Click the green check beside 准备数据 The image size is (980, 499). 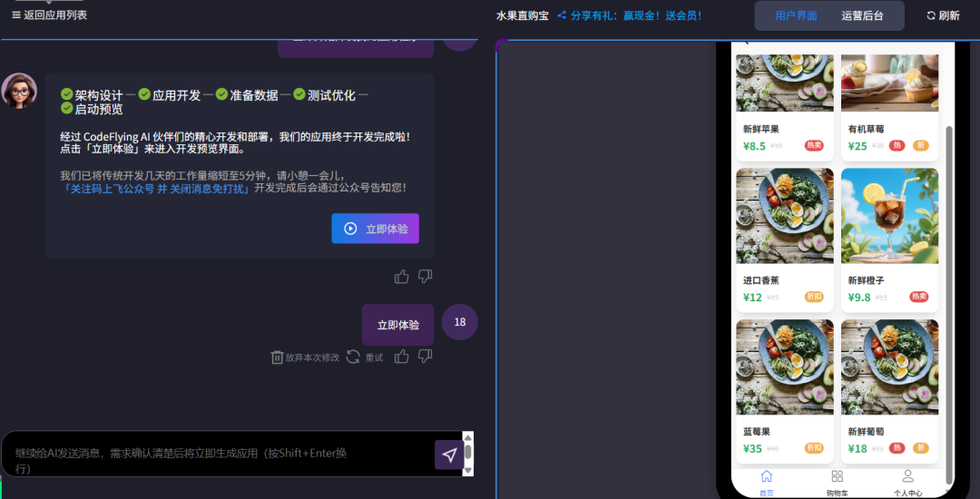tap(222, 94)
